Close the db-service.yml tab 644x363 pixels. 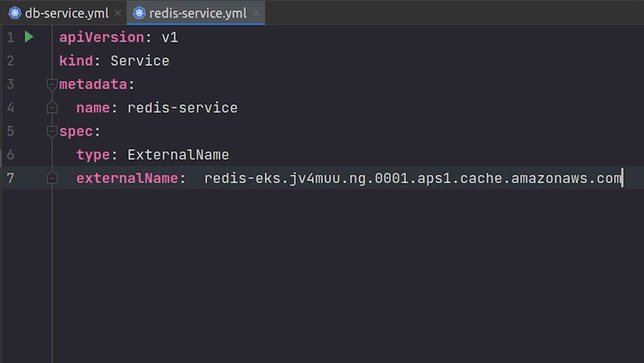[x=118, y=13]
